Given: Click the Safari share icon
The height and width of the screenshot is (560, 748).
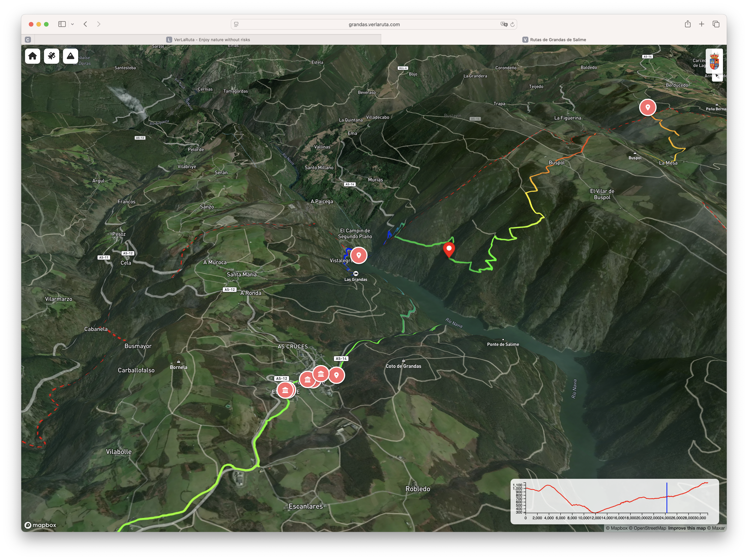Looking at the screenshot, I should (x=687, y=24).
